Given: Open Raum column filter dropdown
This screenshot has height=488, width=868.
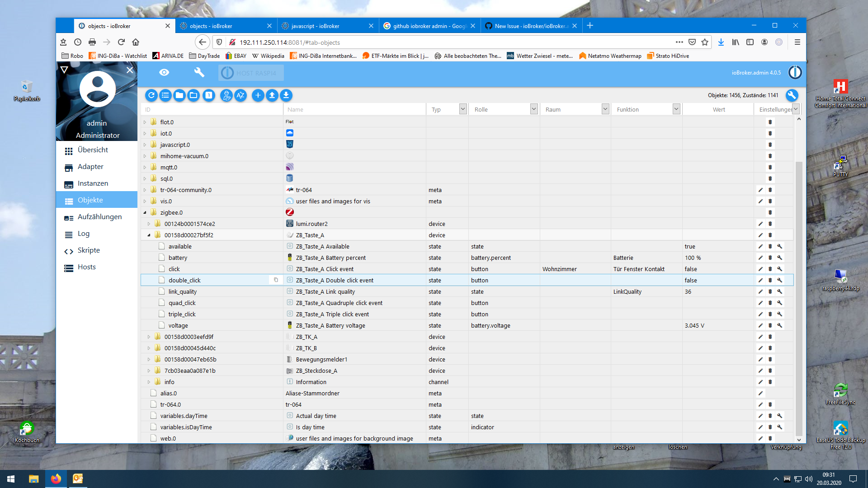Looking at the screenshot, I should click(605, 109).
